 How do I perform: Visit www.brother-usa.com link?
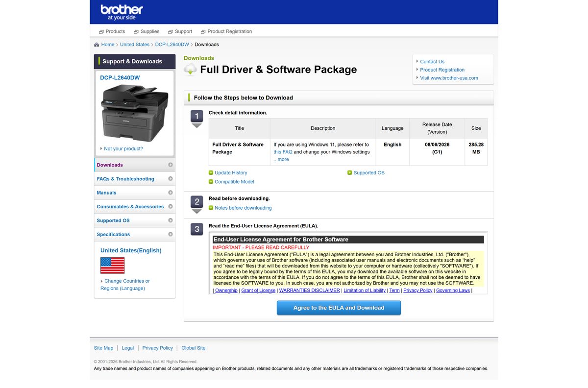pyautogui.click(x=449, y=78)
